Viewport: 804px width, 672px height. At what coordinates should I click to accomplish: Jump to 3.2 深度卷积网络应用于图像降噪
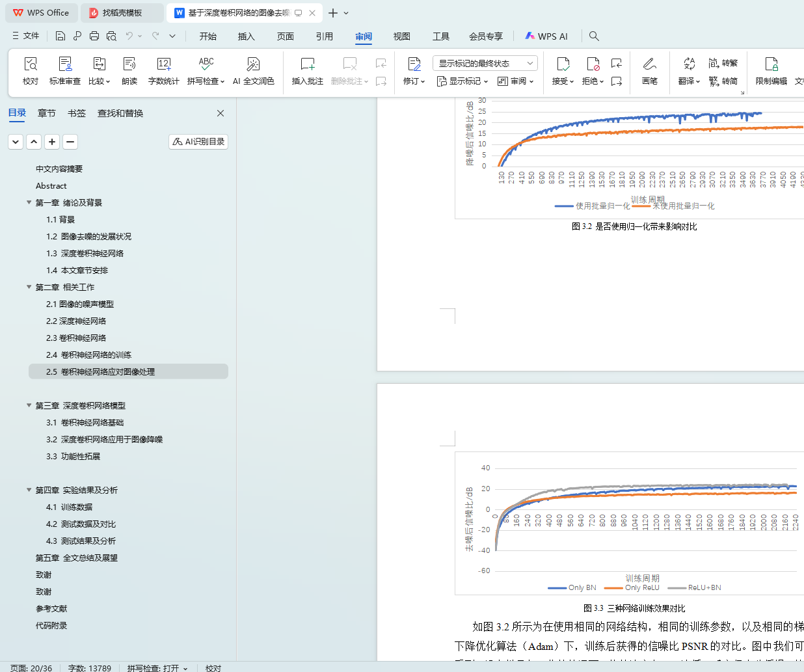104,439
